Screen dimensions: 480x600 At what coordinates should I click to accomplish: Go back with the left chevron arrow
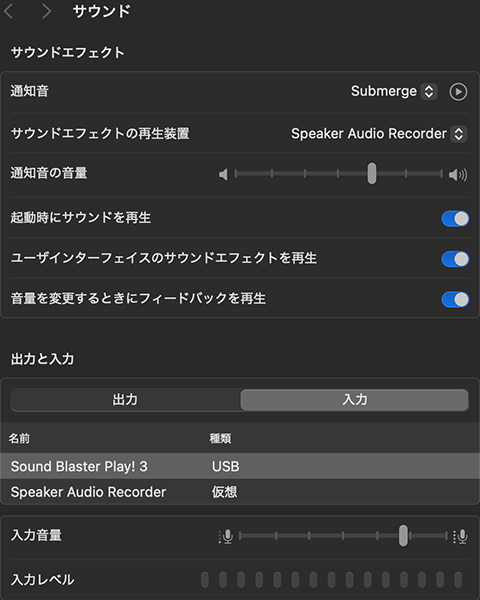[x=9, y=11]
